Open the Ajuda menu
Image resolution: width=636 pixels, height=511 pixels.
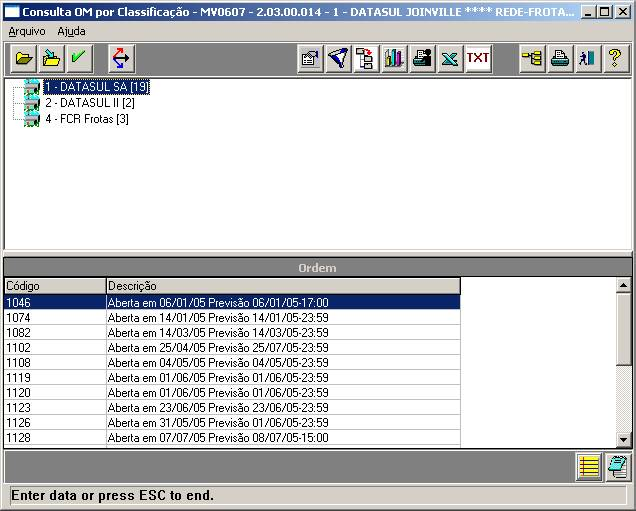pyautogui.click(x=71, y=31)
